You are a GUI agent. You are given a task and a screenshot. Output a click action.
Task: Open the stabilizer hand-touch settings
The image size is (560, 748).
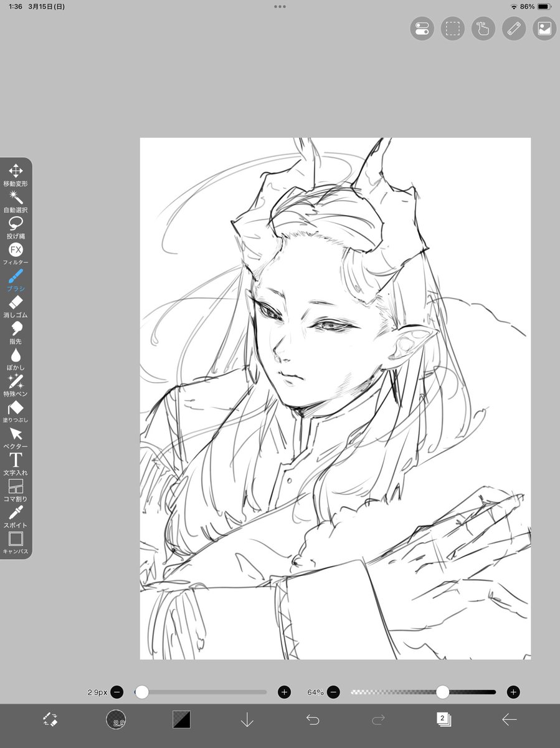pyautogui.click(x=483, y=29)
